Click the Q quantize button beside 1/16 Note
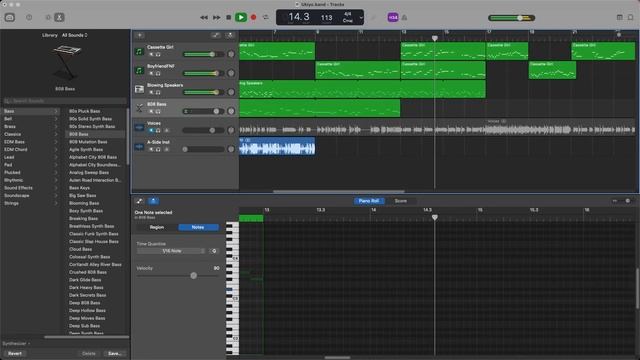Screen dimensions: 640x360 click(214, 251)
